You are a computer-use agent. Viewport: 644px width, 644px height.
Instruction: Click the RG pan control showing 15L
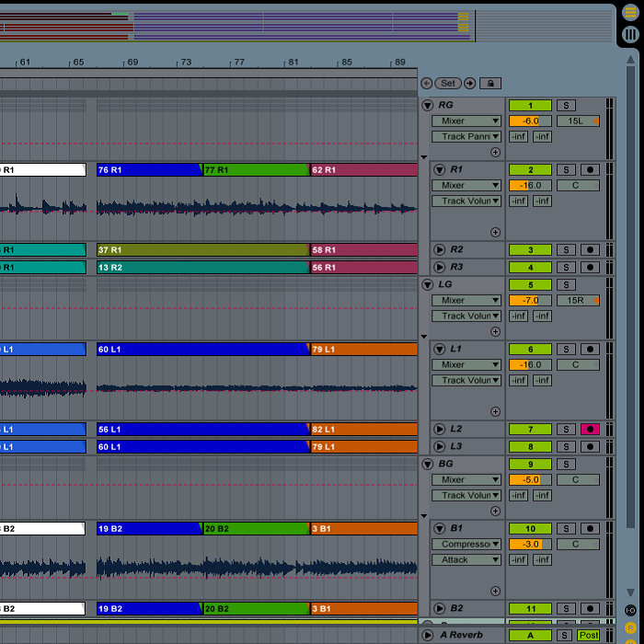(578, 121)
